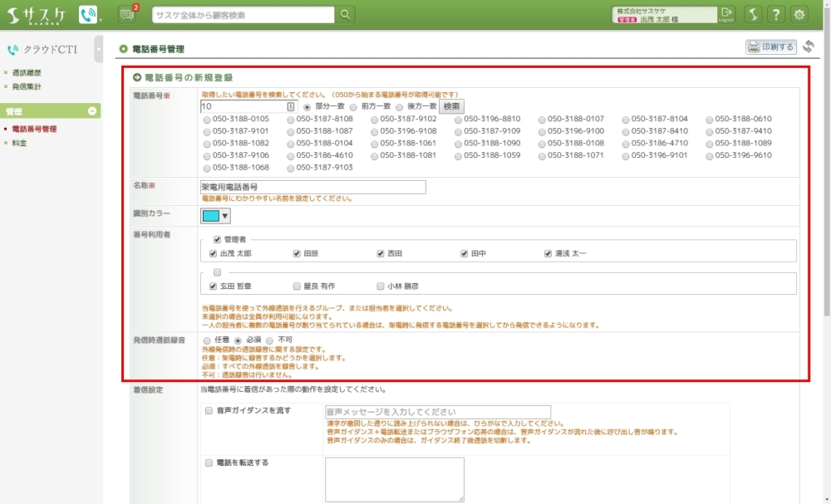Open the chat notifications icon
Image resolution: width=831 pixels, height=504 pixels.
click(x=126, y=14)
